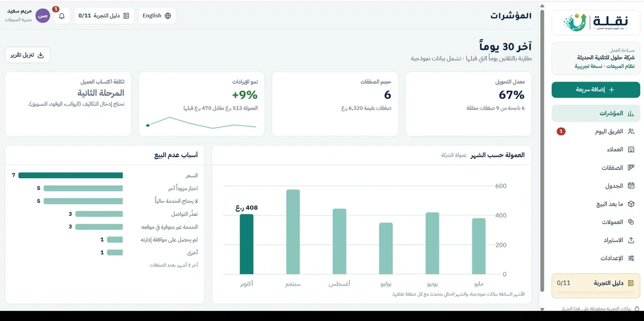Click the text 6 ناجحة من 9 صفقات مغلقة
The height and width of the screenshot is (321, 644).
[x=495, y=108]
